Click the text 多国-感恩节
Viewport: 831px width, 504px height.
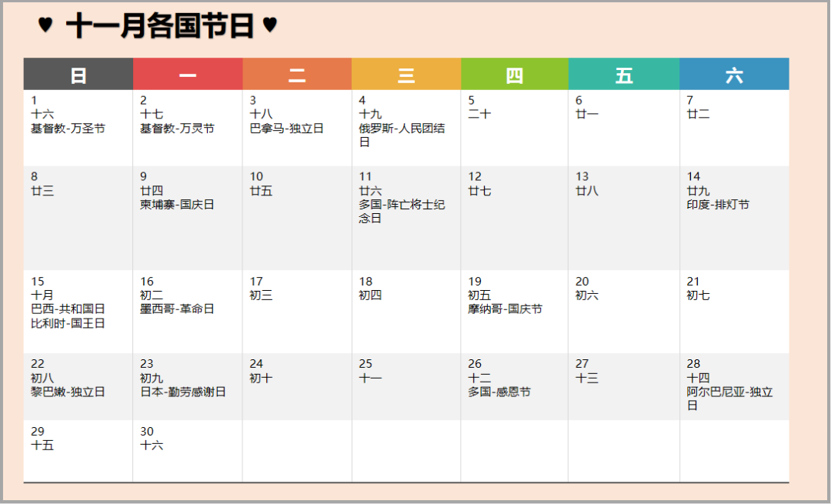pyautogui.click(x=499, y=392)
